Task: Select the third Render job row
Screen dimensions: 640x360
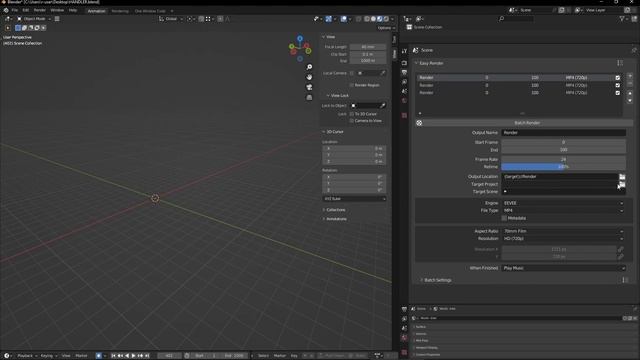Action: pos(519,93)
